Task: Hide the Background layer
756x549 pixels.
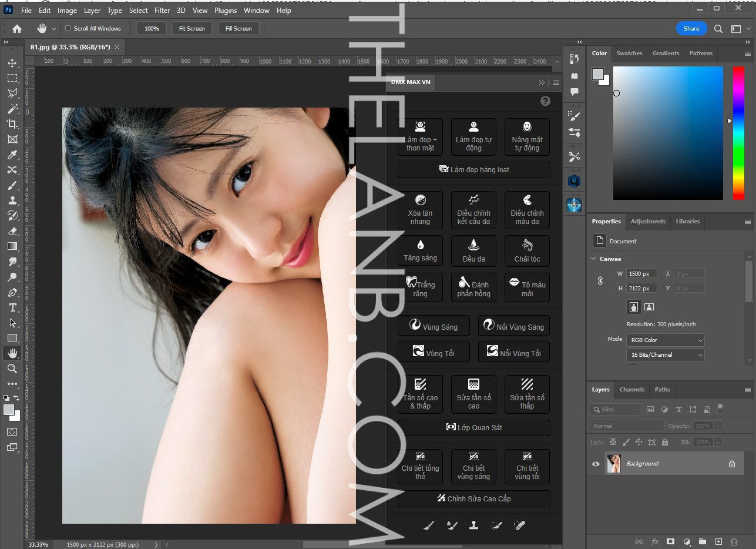Action: click(x=596, y=464)
